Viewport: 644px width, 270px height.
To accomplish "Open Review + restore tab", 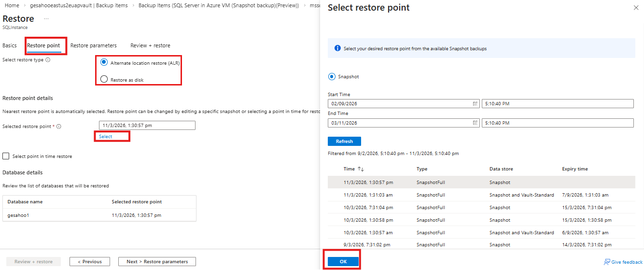I will [x=150, y=45].
